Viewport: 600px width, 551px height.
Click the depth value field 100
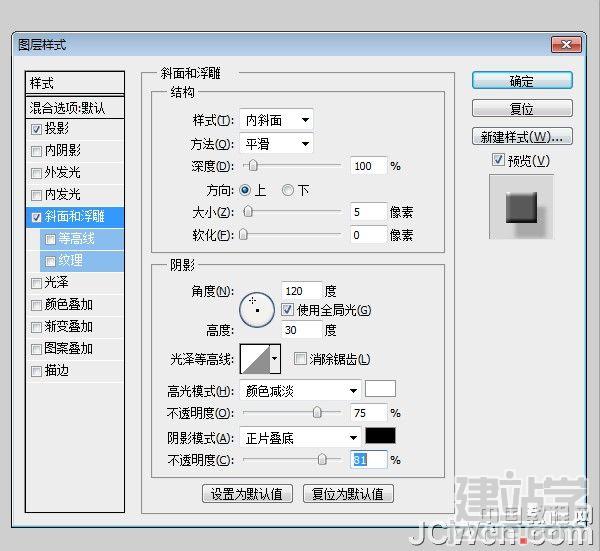point(368,166)
